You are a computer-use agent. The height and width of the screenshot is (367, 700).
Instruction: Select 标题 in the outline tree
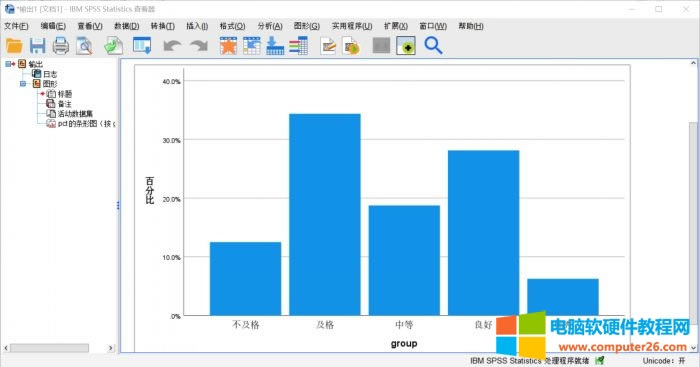click(x=65, y=94)
